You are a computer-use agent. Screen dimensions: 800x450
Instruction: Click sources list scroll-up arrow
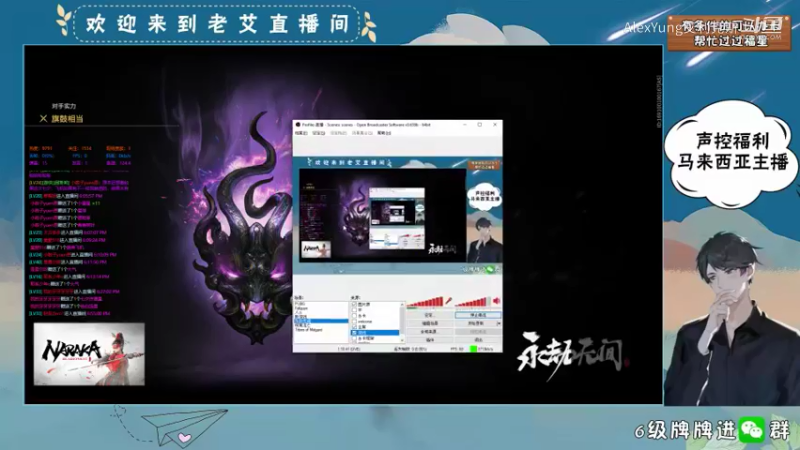click(x=402, y=305)
